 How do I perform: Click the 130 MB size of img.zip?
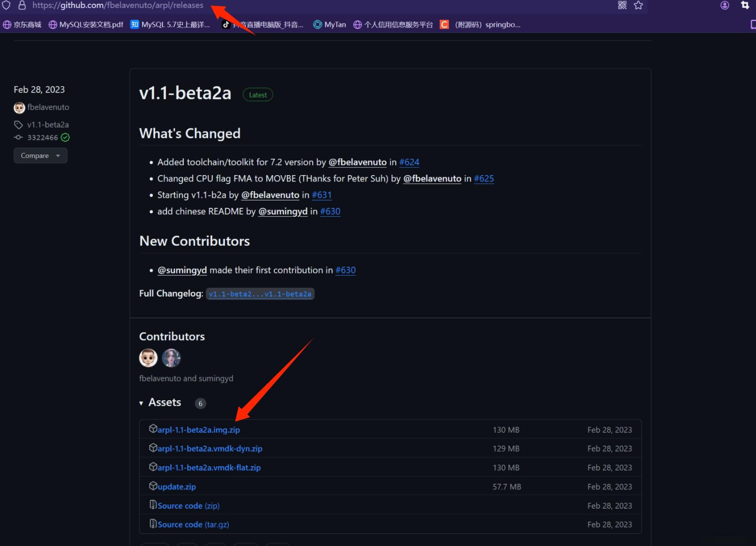(x=506, y=430)
